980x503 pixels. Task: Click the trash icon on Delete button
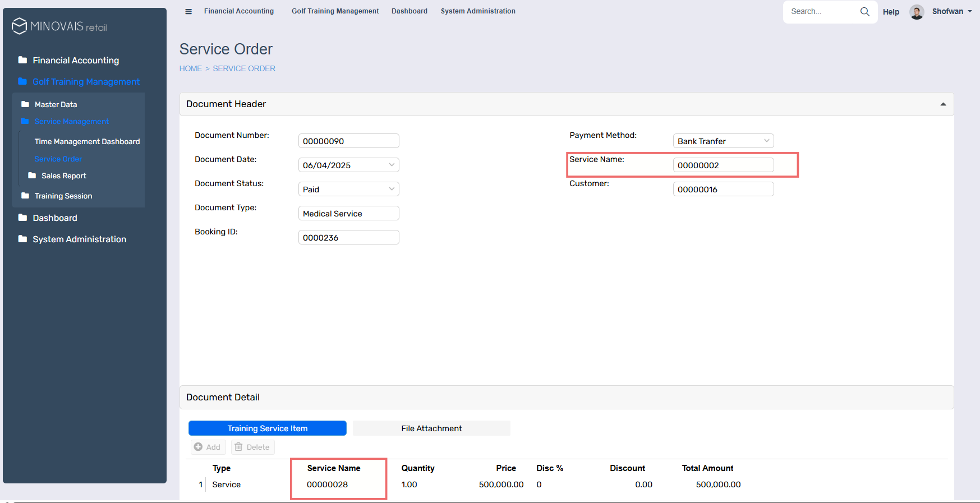coord(238,447)
